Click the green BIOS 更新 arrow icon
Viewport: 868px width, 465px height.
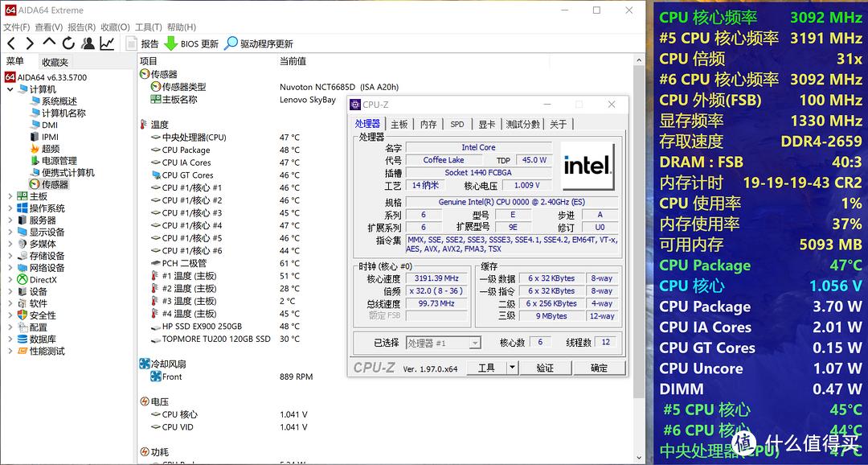171,44
